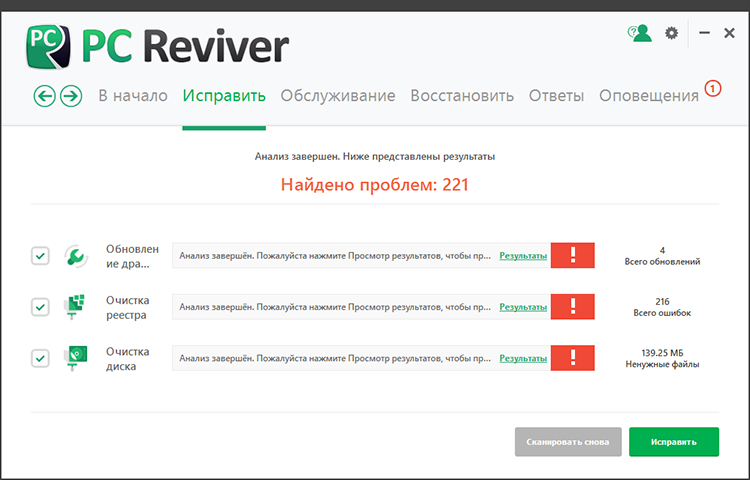750x480 pixels.
Task: Click the registry cleanup icon
Action: 75,307
